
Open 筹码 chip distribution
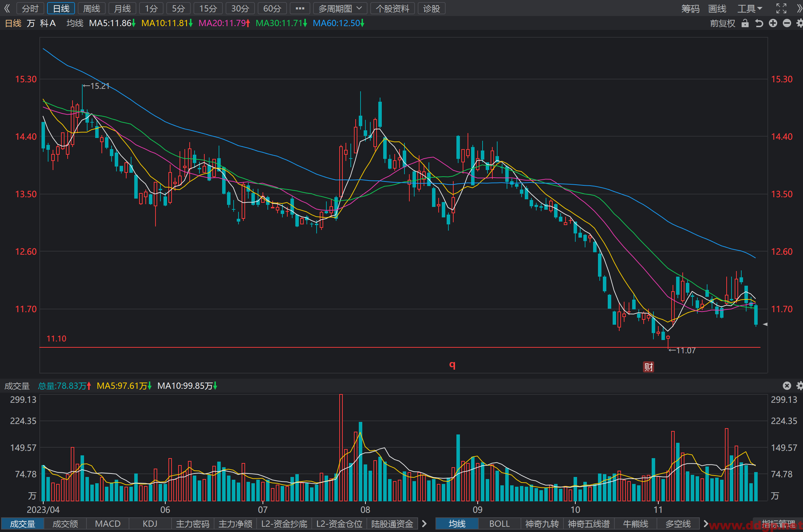tap(690, 8)
